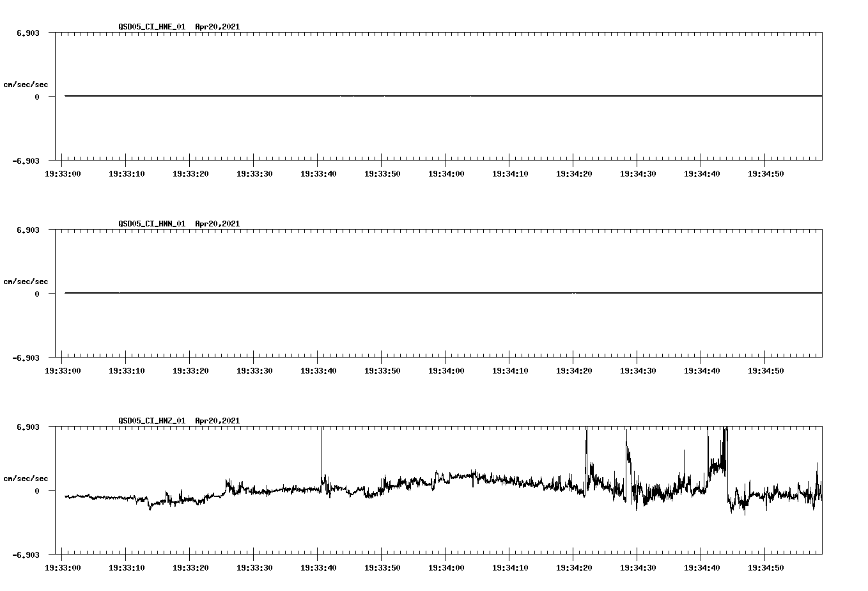Click the Apr20,2021 date beside HNZ label
Viewport: 868px width, 591px height.
(217, 420)
